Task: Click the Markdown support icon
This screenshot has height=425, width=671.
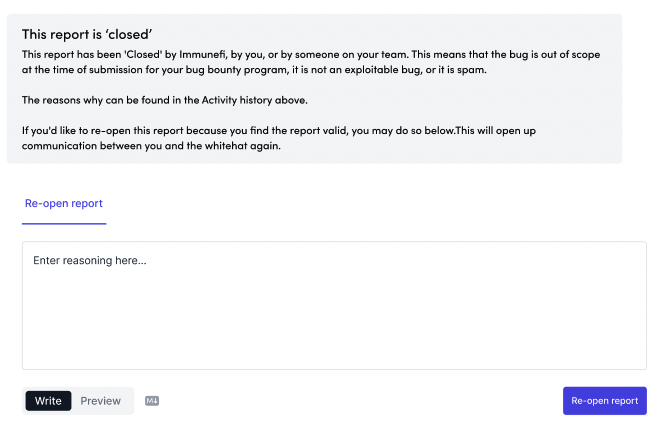Action: [152, 401]
